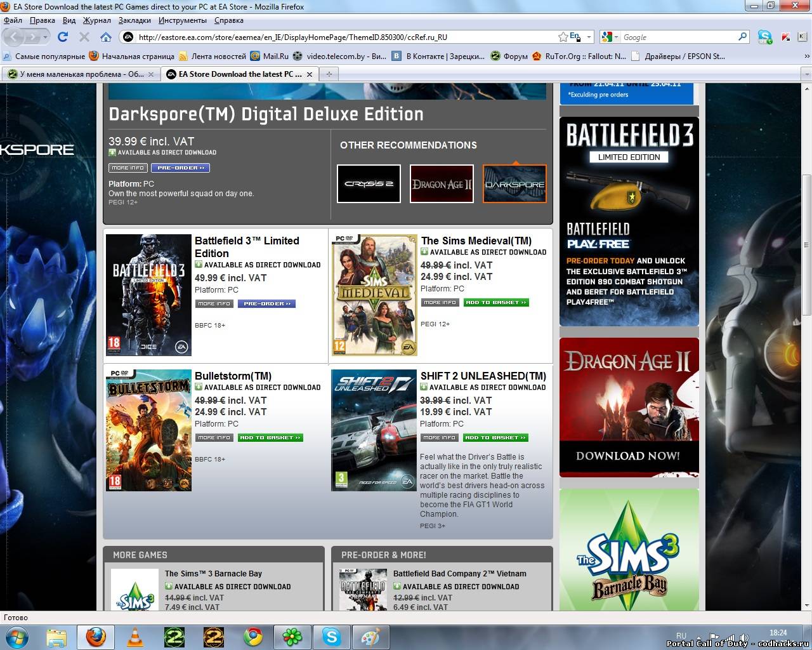This screenshot has height=650, width=812.
Task: Open the address bar dropdown arrow
Action: click(x=589, y=37)
